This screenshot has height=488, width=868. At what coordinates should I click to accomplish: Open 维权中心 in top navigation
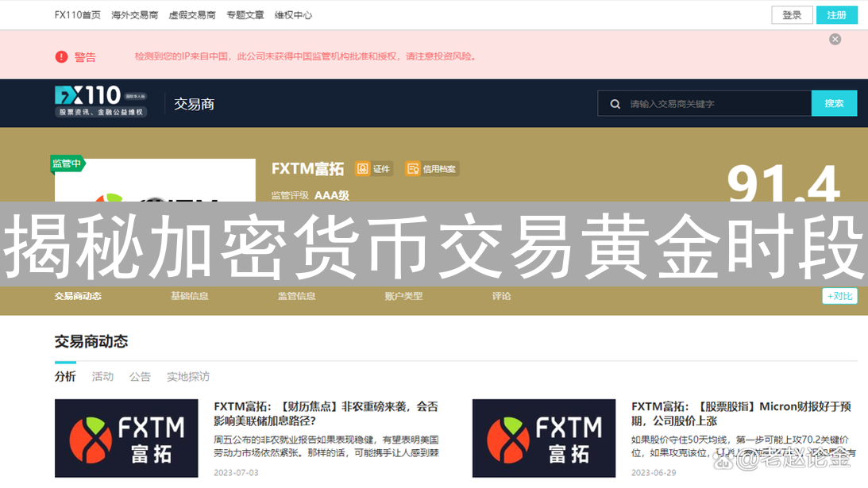(293, 15)
